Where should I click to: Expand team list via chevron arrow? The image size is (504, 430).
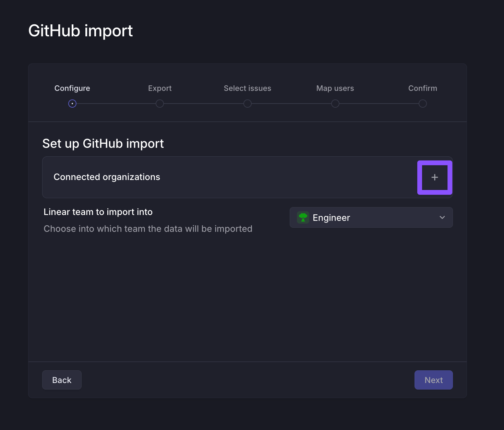click(442, 217)
